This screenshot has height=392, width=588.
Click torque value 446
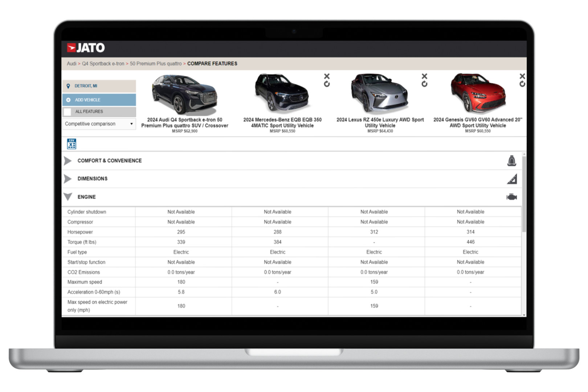(470, 242)
